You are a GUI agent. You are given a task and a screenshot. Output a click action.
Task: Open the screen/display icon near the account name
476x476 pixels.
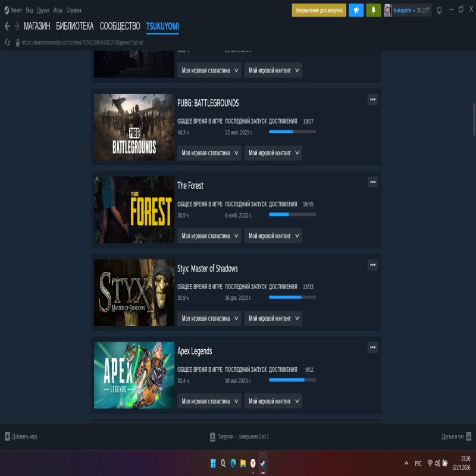point(439,10)
